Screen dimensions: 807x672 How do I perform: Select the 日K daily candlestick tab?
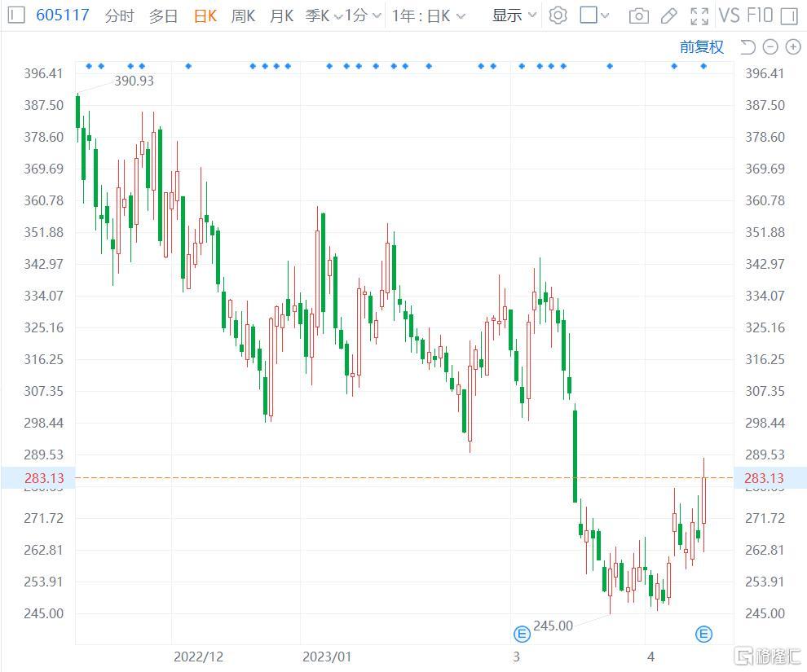(205, 16)
